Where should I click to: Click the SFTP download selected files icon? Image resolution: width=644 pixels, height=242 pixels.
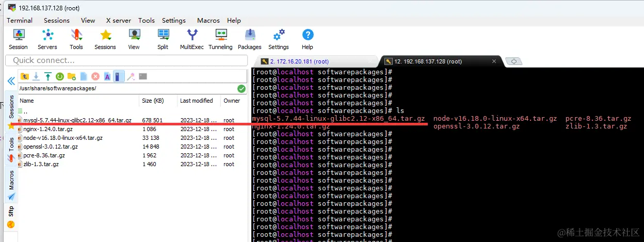tap(36, 76)
